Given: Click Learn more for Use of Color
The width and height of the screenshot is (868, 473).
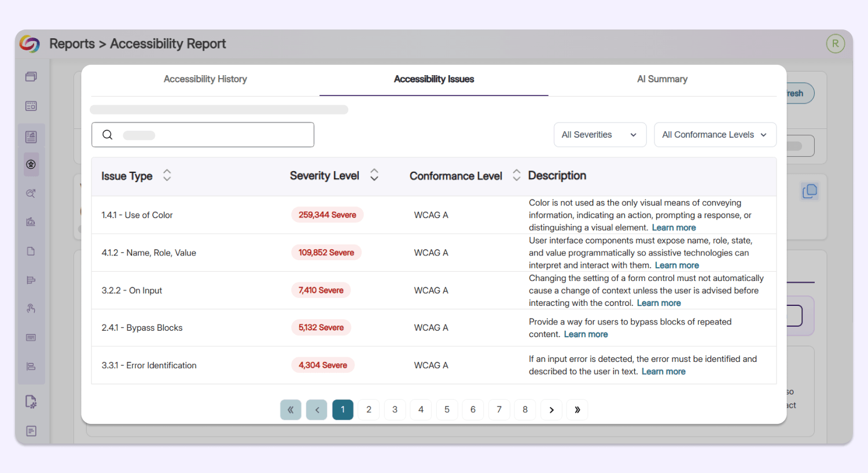Looking at the screenshot, I should 674,228.
